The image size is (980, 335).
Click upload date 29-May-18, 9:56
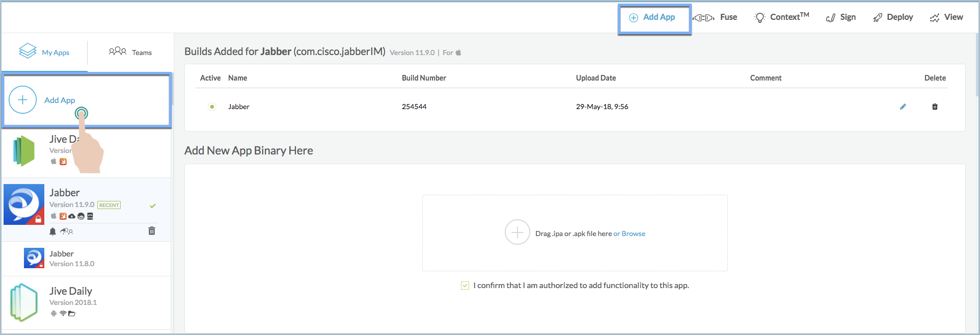[602, 107]
